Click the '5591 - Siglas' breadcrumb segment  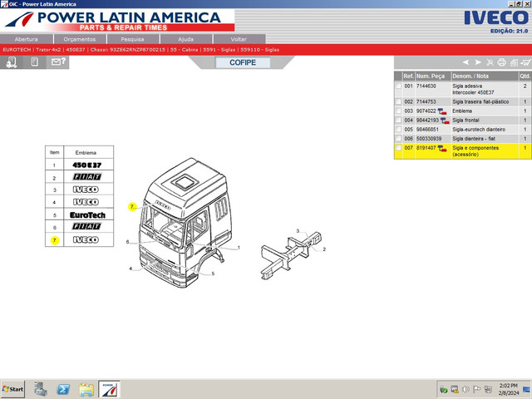pyautogui.click(x=219, y=50)
